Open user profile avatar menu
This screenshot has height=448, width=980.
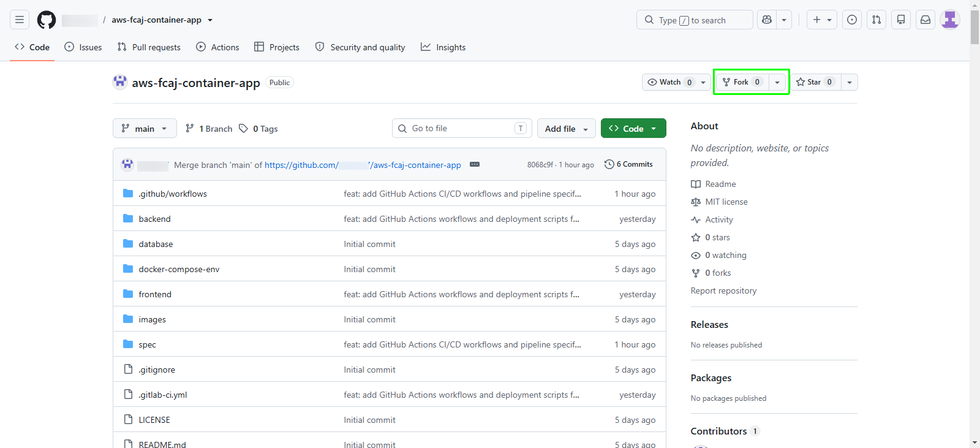tap(950, 20)
